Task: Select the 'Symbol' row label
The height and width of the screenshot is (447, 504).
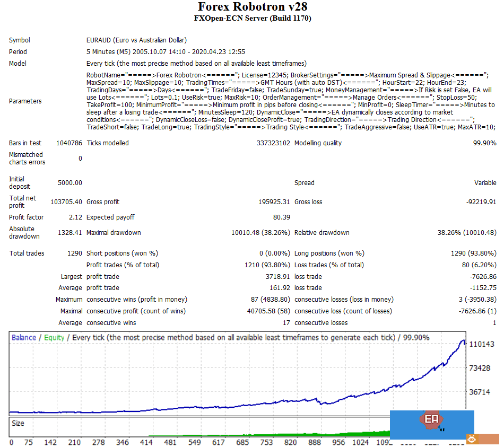Action: [20, 40]
